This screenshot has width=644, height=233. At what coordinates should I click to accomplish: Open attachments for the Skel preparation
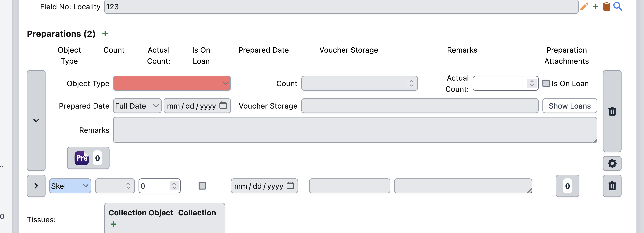pyautogui.click(x=567, y=186)
